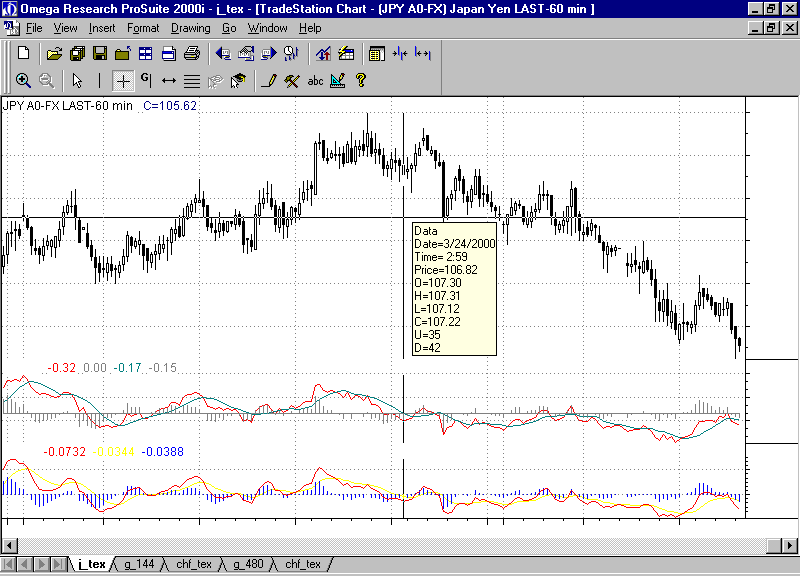The height and width of the screenshot is (576, 800).
Task: Click the tab scroll previous button
Action: 25,564
